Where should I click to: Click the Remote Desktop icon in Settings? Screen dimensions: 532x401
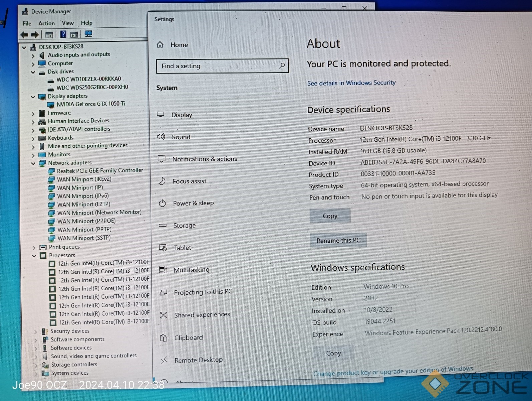coord(164,360)
